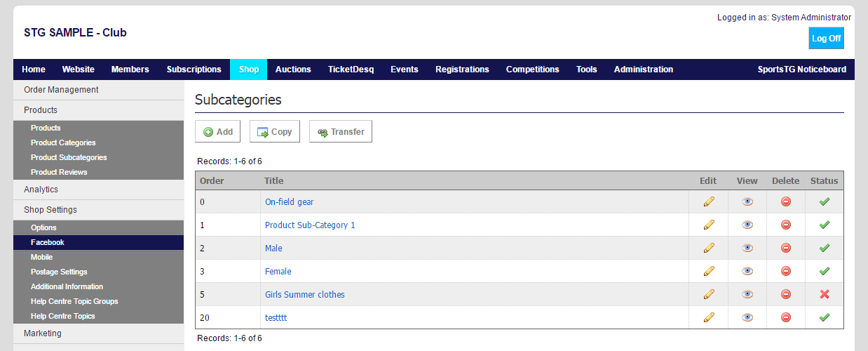This screenshot has height=351, width=868.
Task: Log off from the system
Action: click(x=826, y=39)
